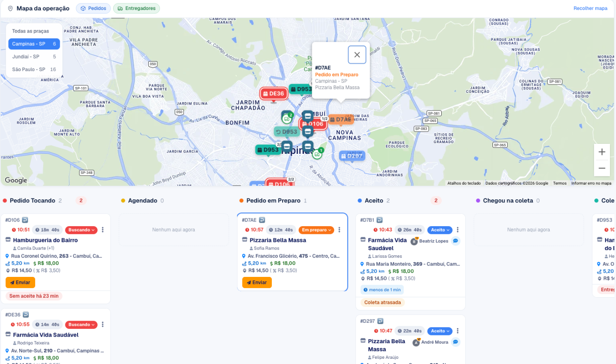Open chat with André Moura
The image size is (616, 364).
[456, 342]
